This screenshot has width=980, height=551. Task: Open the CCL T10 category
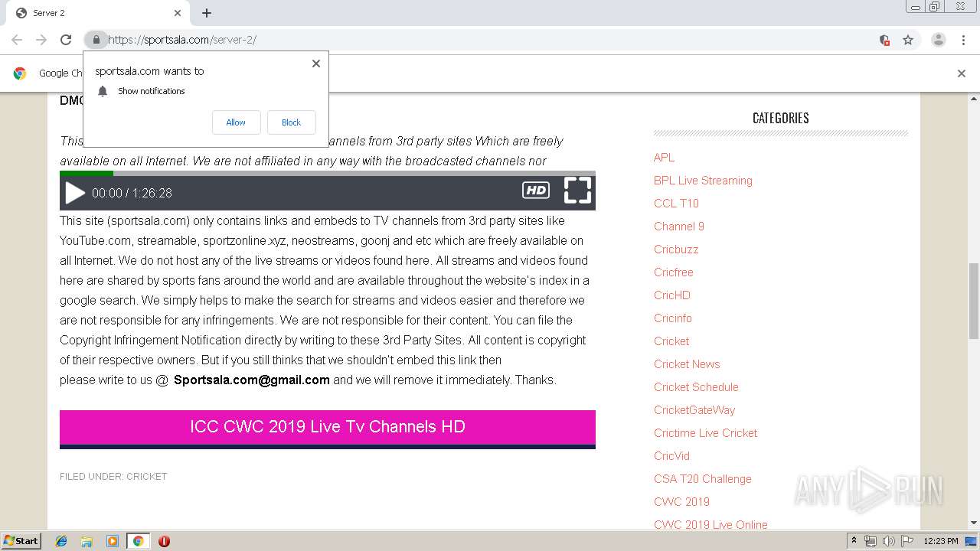click(676, 203)
